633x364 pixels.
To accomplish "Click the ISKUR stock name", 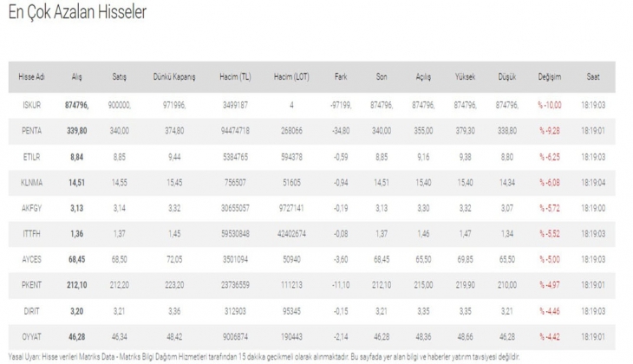I will coord(29,105).
